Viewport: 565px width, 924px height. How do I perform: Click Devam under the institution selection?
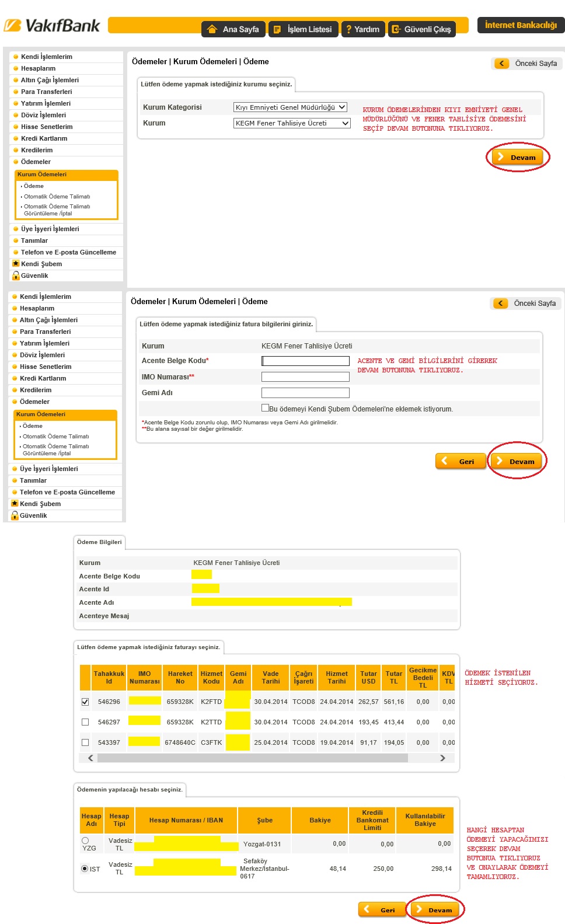tap(518, 157)
